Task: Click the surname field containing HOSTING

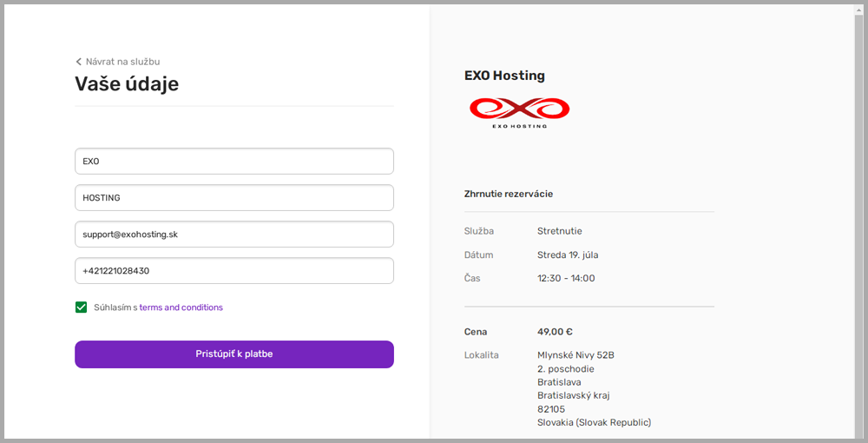Action: pos(234,198)
